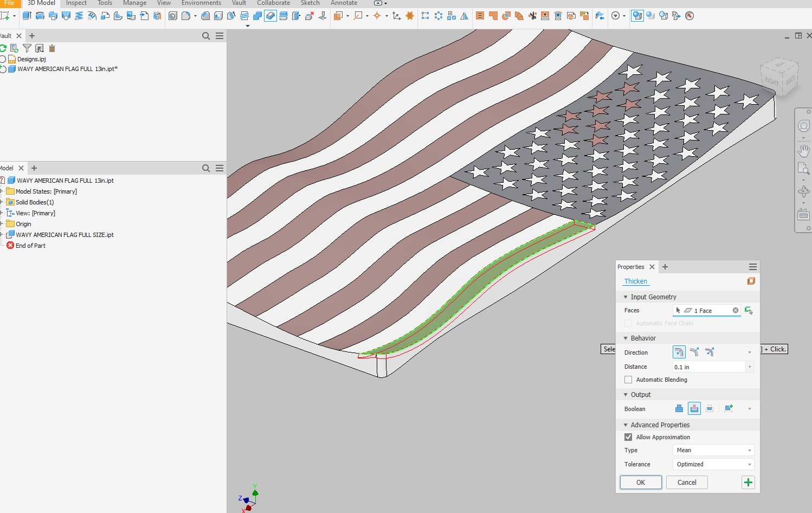This screenshot has height=513, width=812.
Task: Collapse the Advanced Properties section
Action: coord(626,425)
